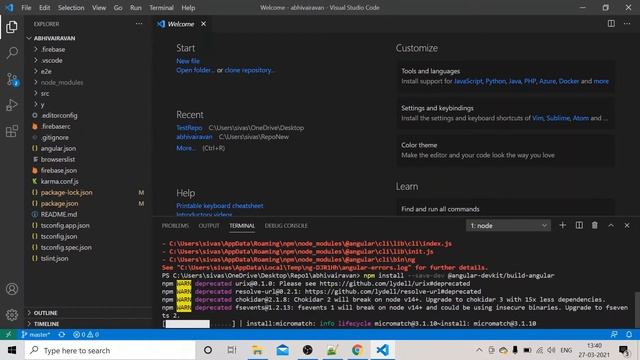640x360 pixels.
Task: Open remote window indicator in status bar
Action: pos(9,334)
